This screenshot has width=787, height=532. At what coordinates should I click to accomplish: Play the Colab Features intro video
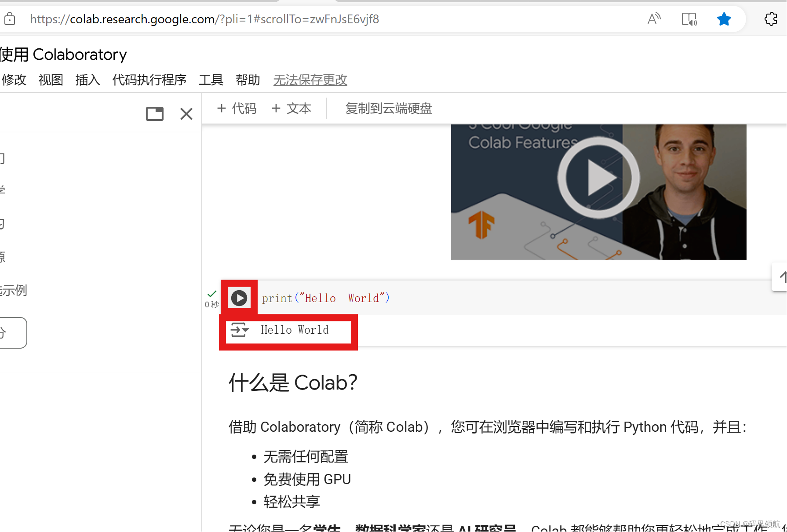tap(598, 178)
